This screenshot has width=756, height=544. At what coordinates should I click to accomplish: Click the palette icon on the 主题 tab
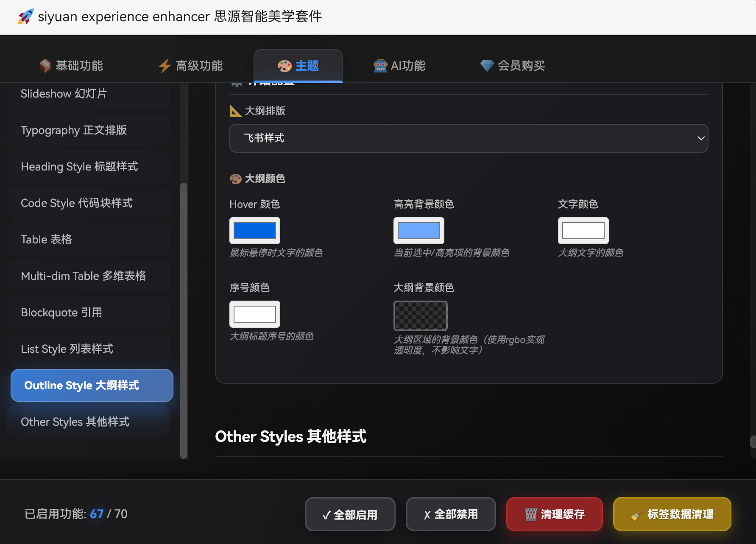point(284,66)
